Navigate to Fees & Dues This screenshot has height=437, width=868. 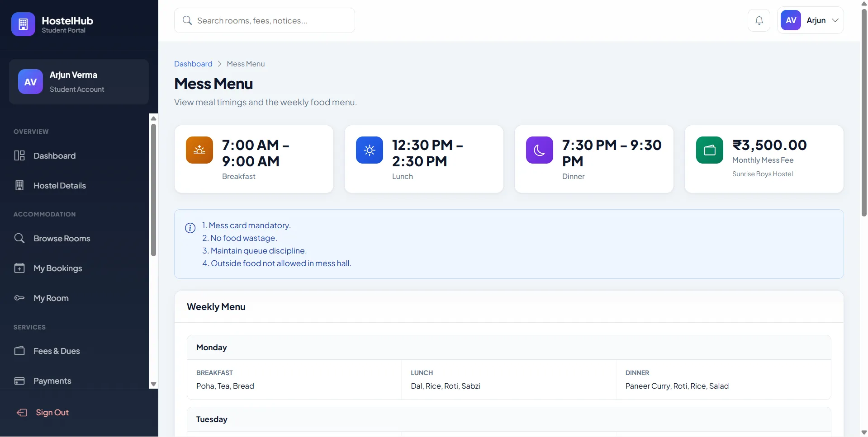(75, 351)
